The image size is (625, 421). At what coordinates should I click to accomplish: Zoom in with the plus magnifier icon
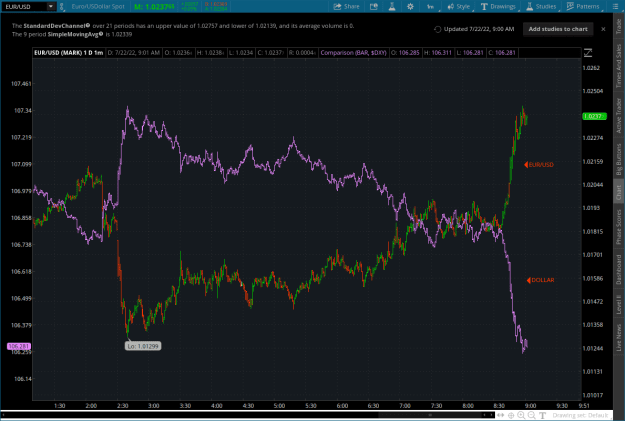click(x=521, y=415)
